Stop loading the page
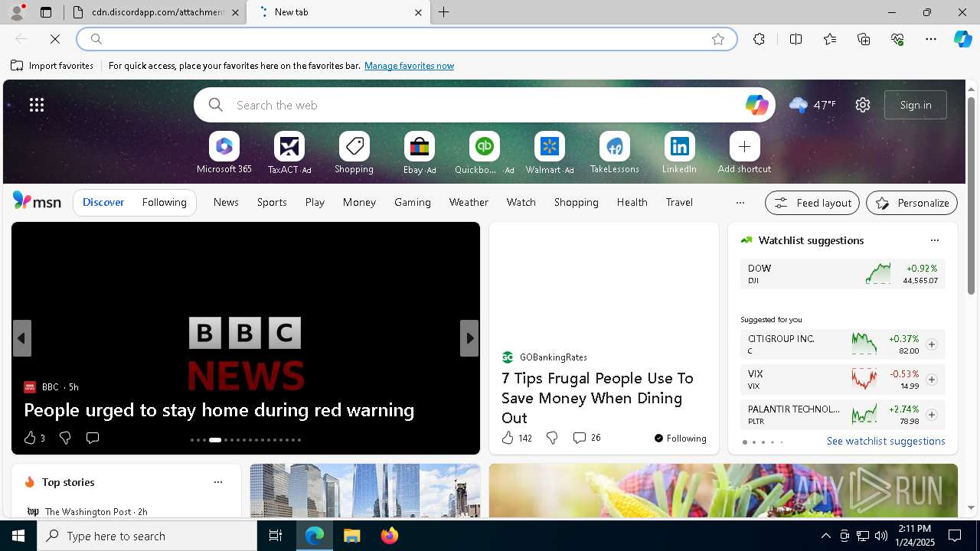 [55, 39]
